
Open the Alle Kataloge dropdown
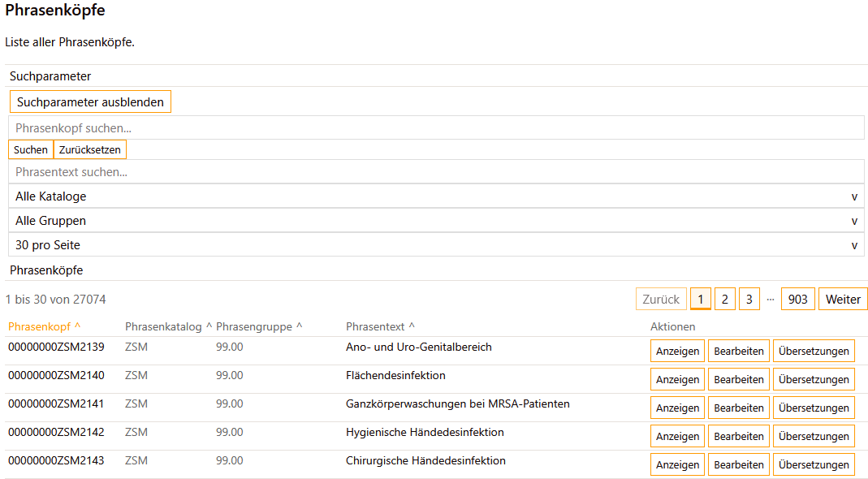click(436, 196)
